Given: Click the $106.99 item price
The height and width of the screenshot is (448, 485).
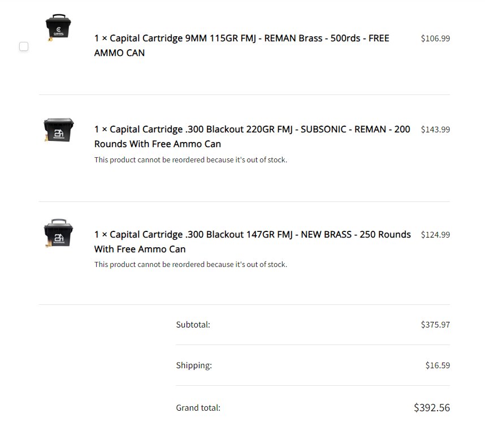Looking at the screenshot, I should [x=435, y=38].
